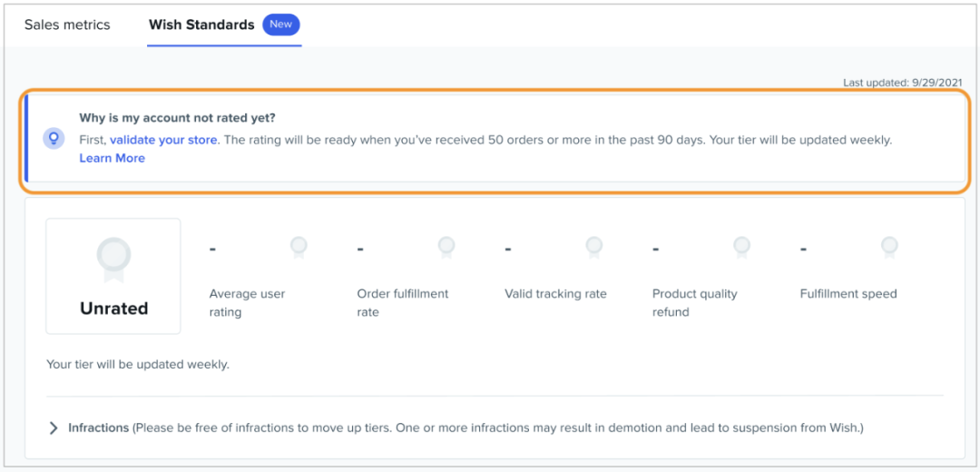Click the Valid tracking rate label

tap(555, 293)
